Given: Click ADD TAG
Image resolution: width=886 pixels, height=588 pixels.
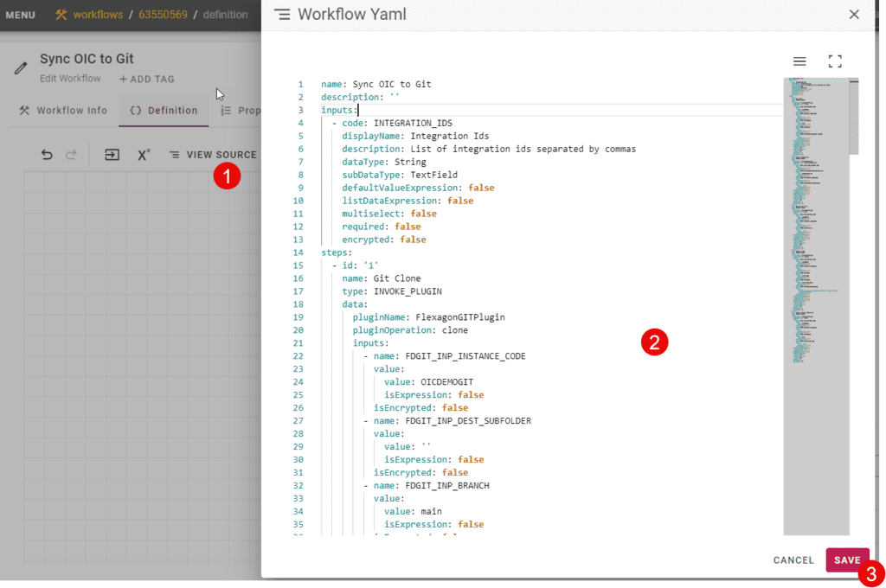Looking at the screenshot, I should [147, 79].
